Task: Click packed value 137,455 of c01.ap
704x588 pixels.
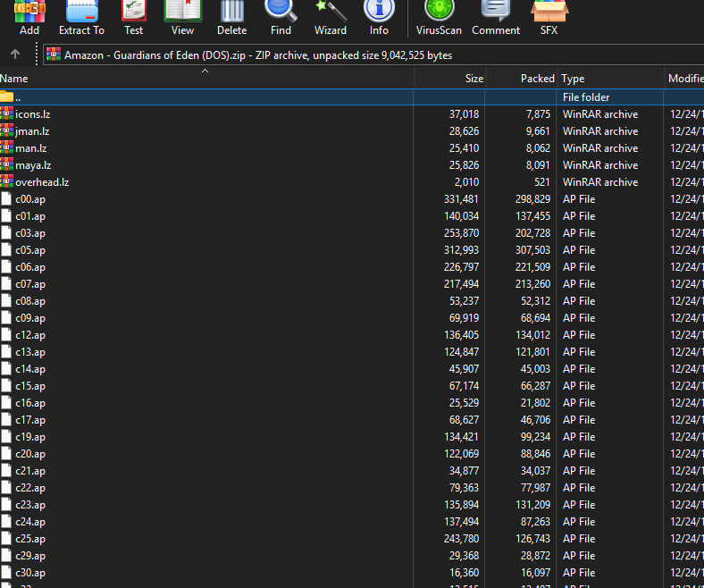Action: click(532, 216)
